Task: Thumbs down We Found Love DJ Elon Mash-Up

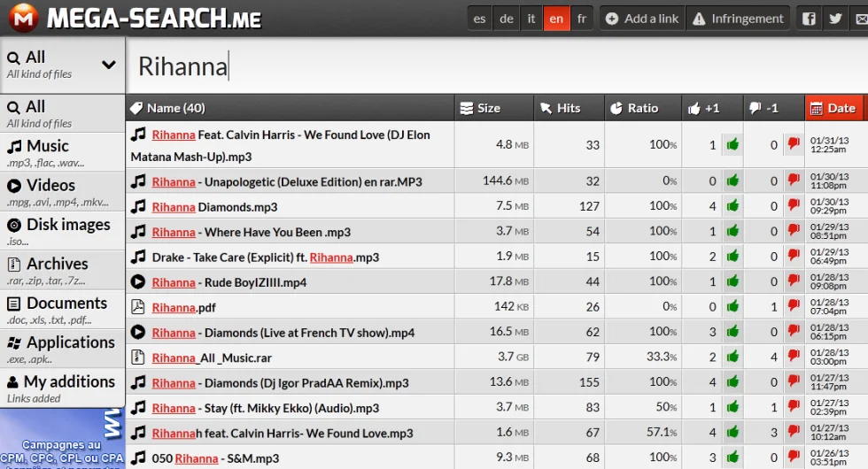Action: point(794,145)
